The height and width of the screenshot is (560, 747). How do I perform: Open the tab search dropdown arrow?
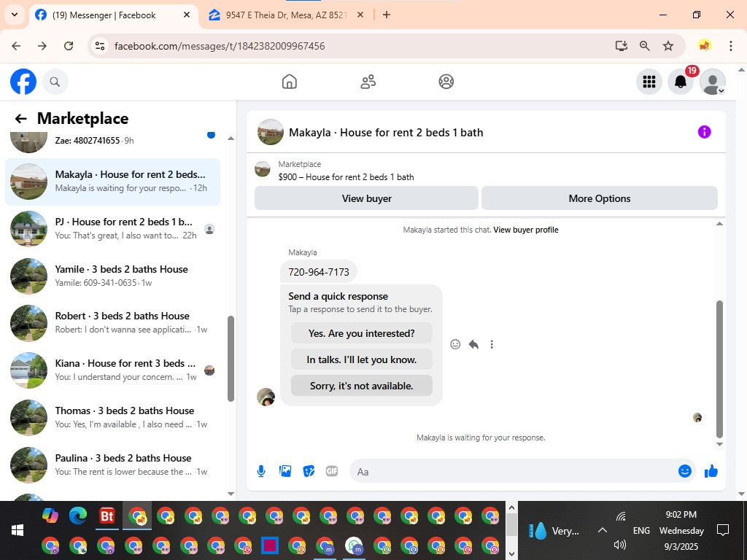[15, 15]
